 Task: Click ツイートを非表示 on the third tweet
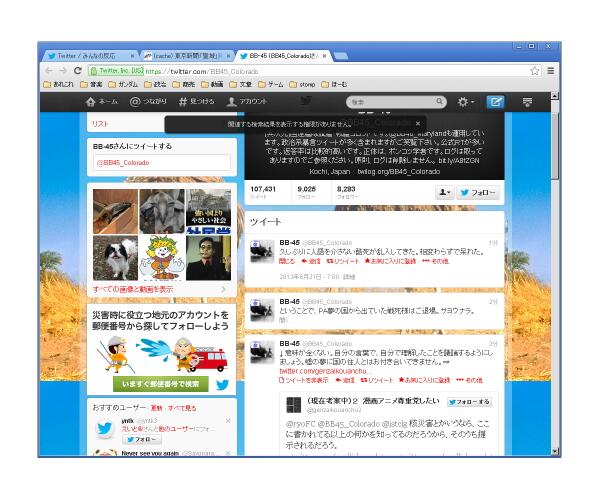tap(304, 380)
